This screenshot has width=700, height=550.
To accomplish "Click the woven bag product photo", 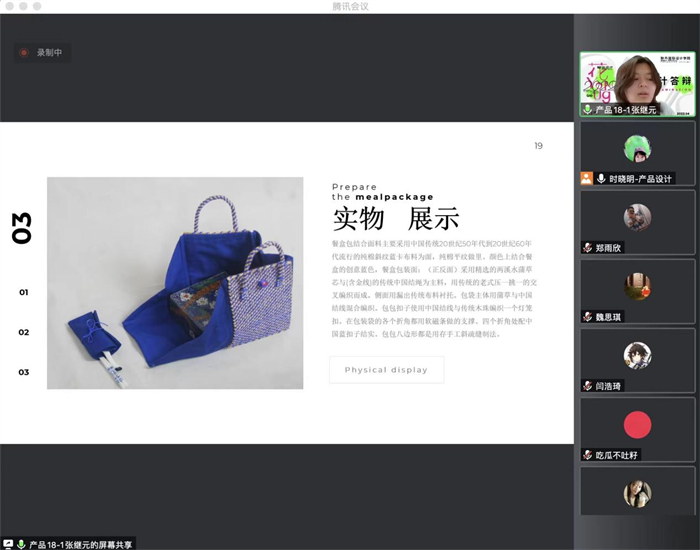I will [x=175, y=283].
